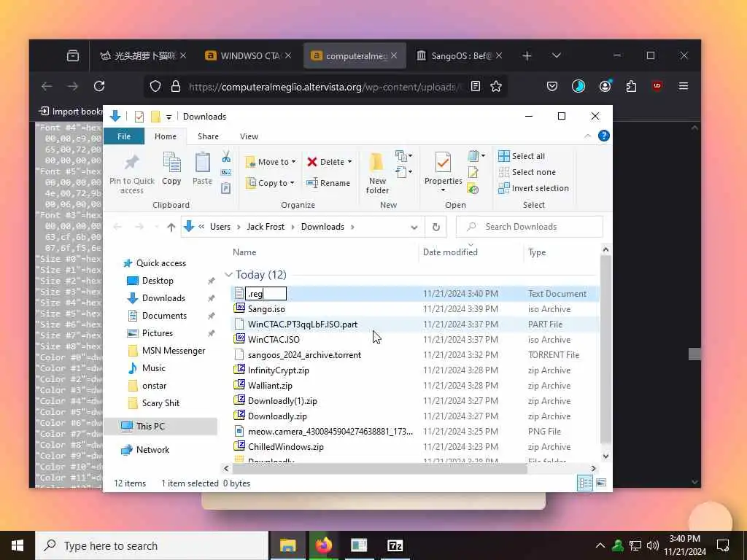
Task: Open Delete options dropdown
Action: point(349,162)
